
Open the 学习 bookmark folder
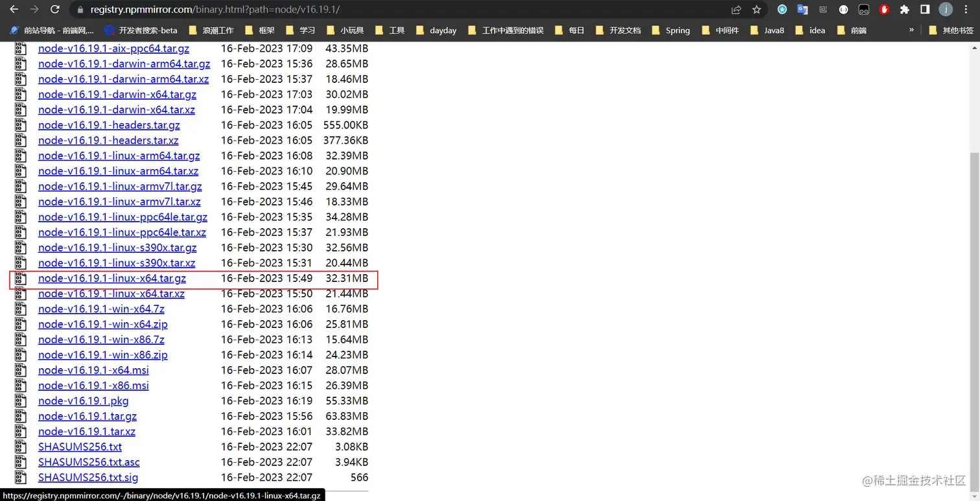[x=301, y=30]
